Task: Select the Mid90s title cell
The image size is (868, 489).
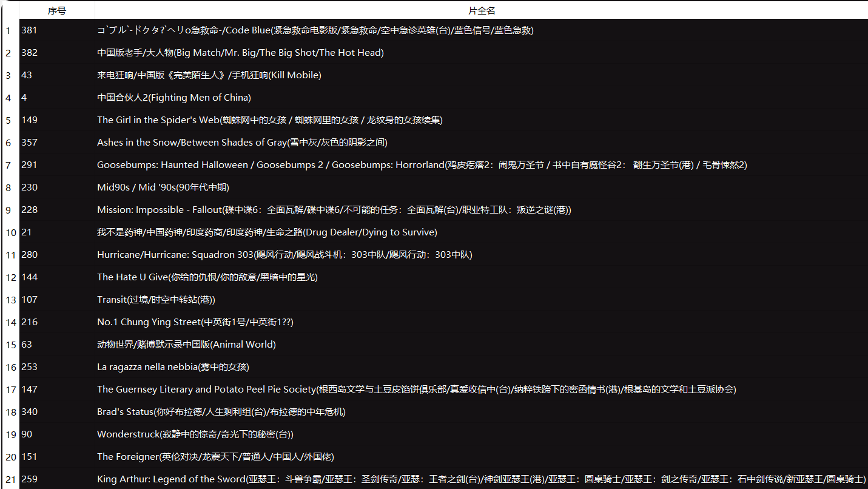Action: point(482,187)
